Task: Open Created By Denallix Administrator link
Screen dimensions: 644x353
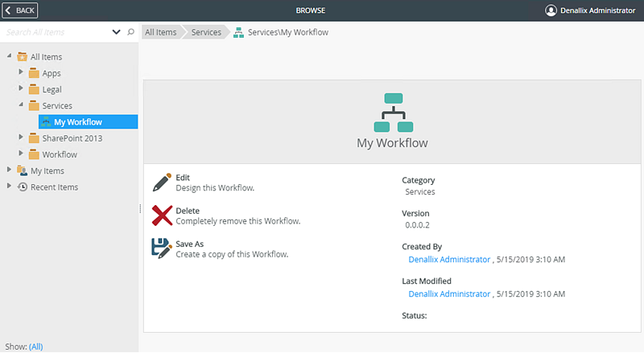Action: click(x=449, y=260)
